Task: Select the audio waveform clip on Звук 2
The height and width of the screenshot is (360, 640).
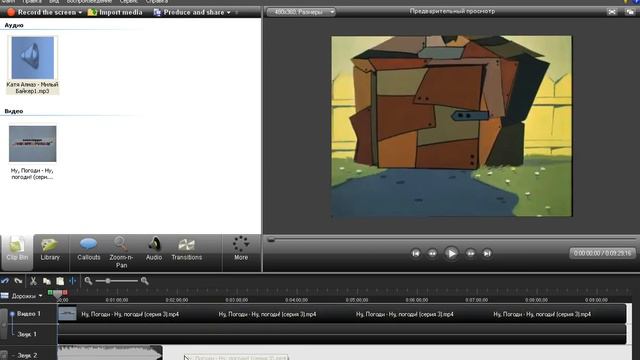Action: [110, 353]
